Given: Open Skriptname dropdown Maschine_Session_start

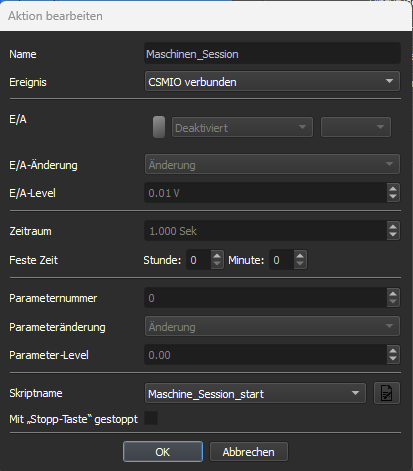Looking at the screenshot, I should pos(255,393).
